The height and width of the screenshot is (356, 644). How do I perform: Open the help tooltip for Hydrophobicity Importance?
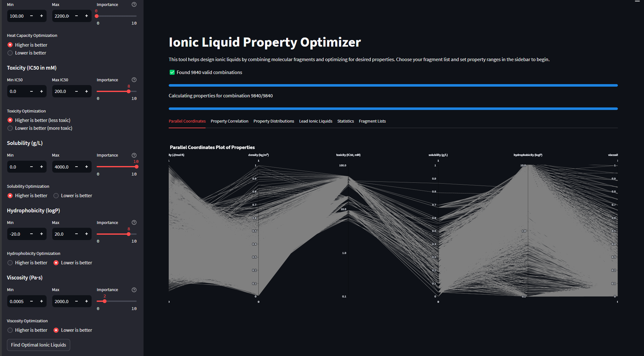[x=134, y=222]
